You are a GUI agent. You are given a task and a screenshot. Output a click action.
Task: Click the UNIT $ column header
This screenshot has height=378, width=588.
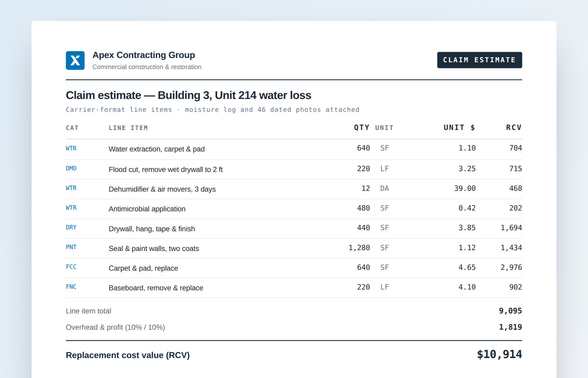point(459,127)
